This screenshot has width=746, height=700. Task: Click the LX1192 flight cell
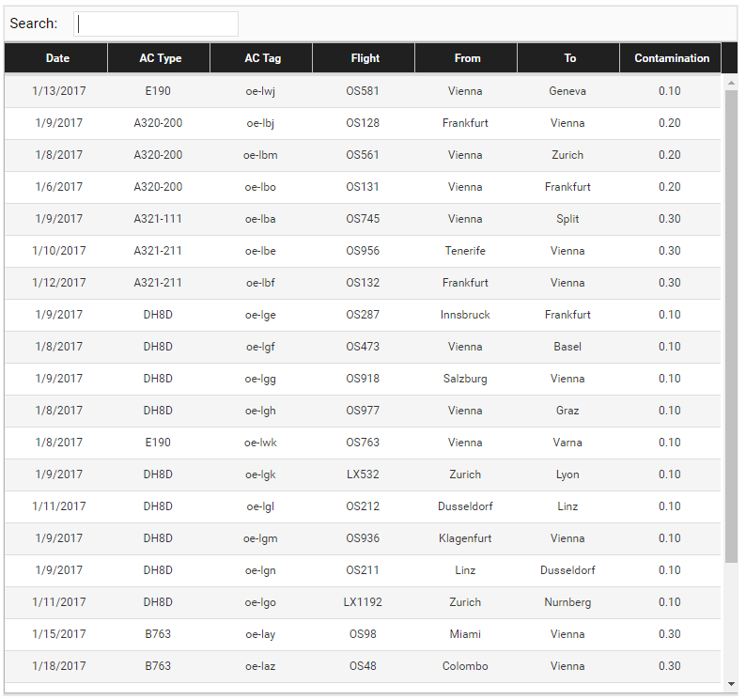(363, 602)
